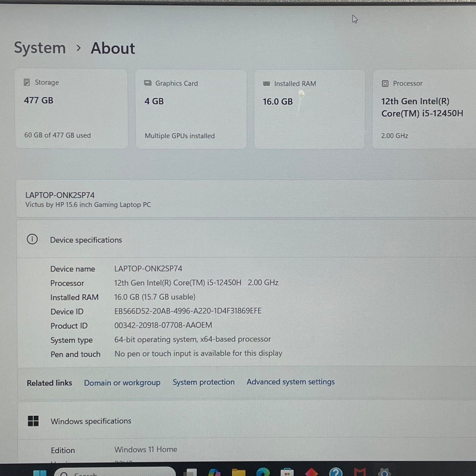476x476 pixels.
Task: Collapse the Device specifications section
Action: click(x=246, y=239)
